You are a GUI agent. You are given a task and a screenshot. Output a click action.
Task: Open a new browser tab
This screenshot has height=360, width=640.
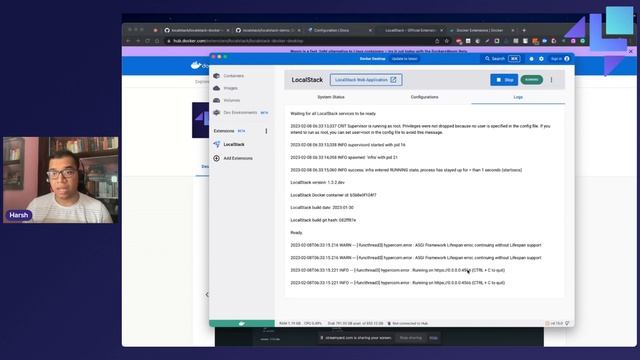point(524,30)
